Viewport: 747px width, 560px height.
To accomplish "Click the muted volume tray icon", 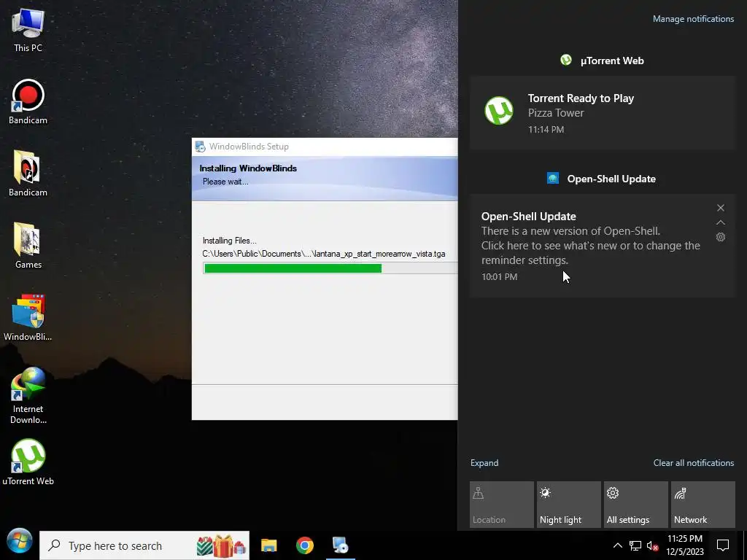I will pos(652,545).
